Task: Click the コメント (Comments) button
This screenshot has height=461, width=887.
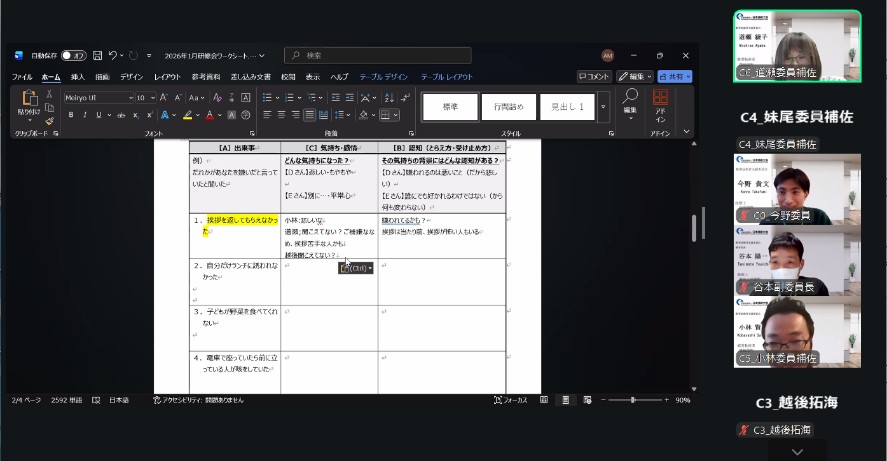Action: pos(594,76)
